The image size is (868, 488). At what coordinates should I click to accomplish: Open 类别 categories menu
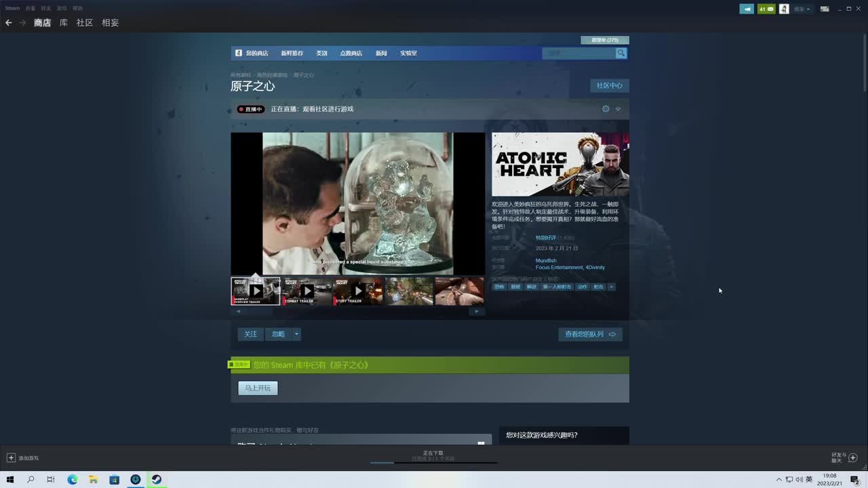point(321,53)
